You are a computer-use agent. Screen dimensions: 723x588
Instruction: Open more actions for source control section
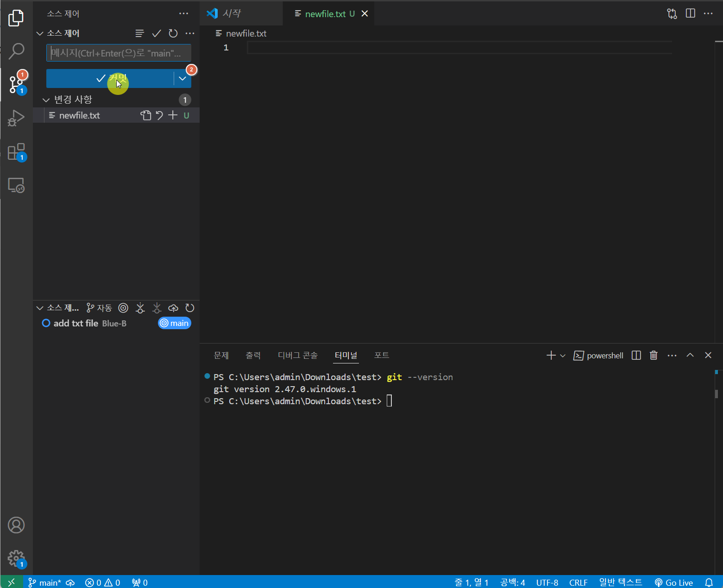tap(190, 33)
